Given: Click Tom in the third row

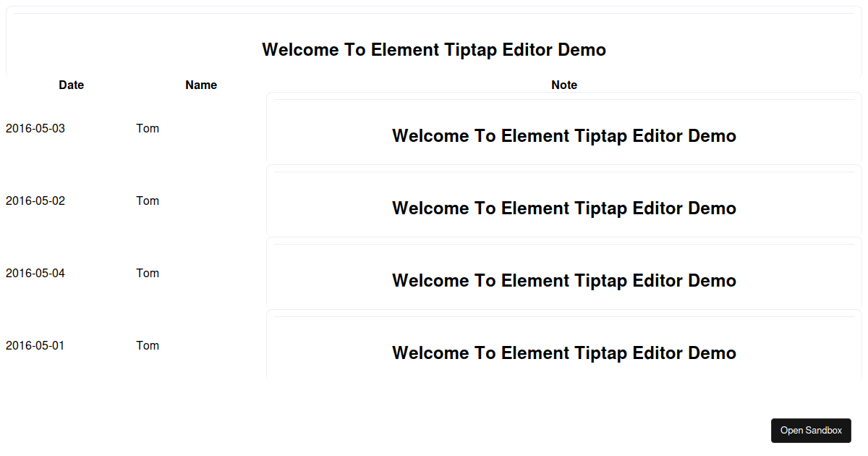Looking at the screenshot, I should (148, 273).
